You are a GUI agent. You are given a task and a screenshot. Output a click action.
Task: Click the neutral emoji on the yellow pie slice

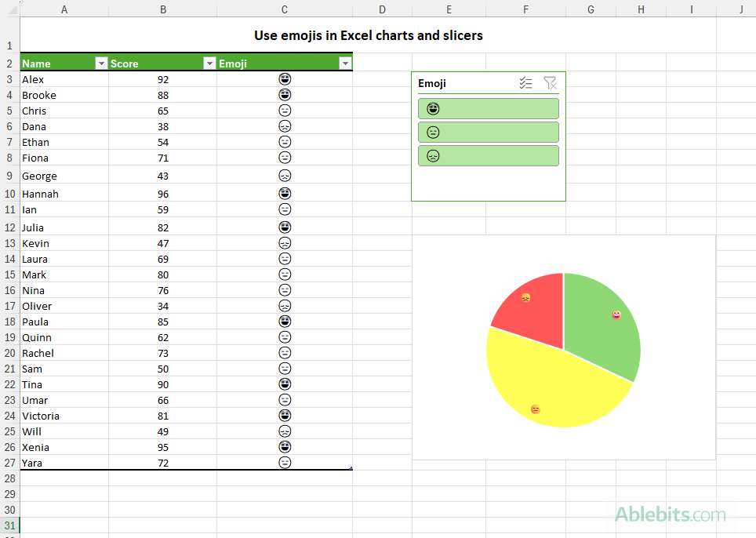pos(535,409)
